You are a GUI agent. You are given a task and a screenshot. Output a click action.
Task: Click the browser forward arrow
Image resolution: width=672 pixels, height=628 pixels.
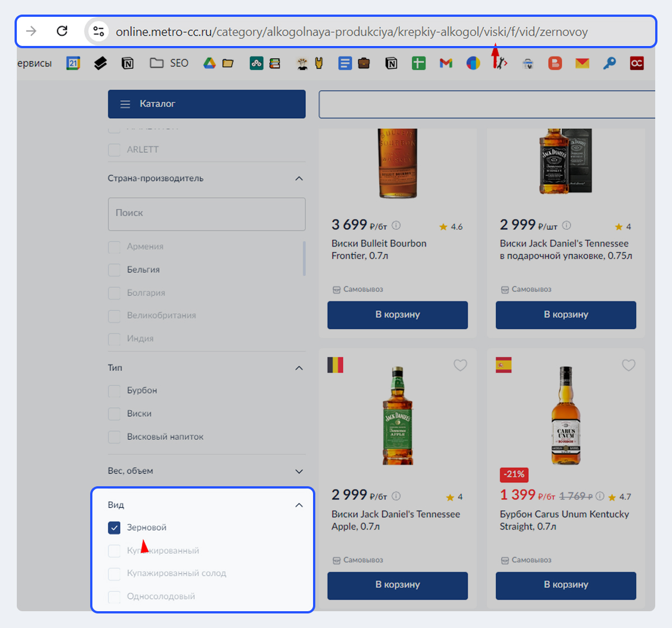(31, 31)
